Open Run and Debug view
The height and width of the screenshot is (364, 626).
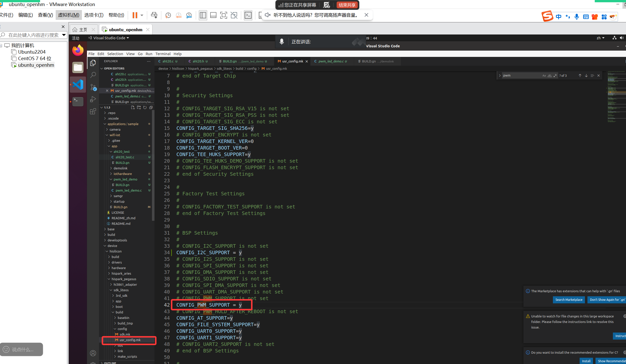pos(93,99)
